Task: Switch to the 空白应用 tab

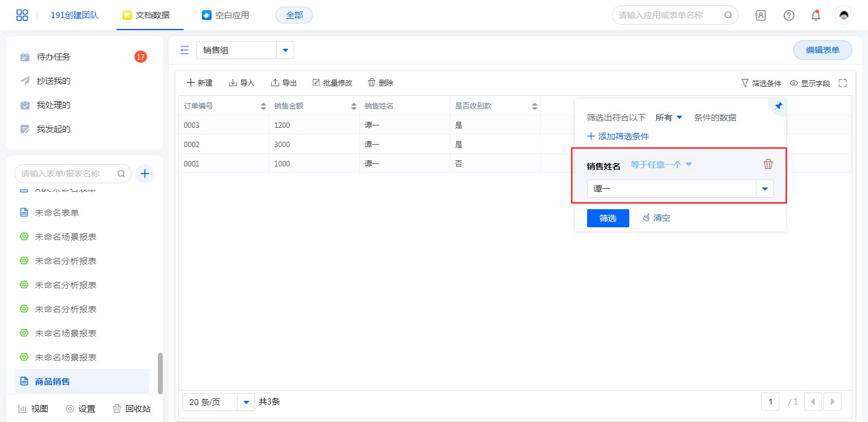Action: pos(225,15)
